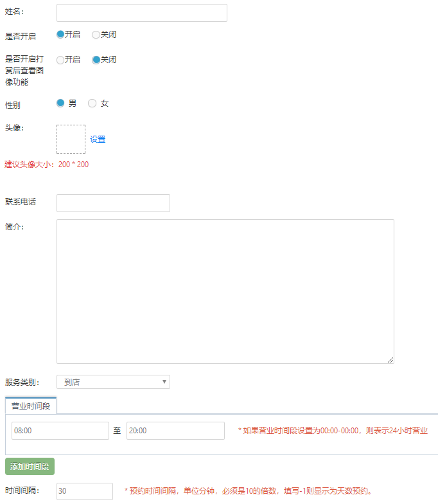Select 开启 radio for 是否开启
Screen dimensions: 438x504
pos(60,34)
